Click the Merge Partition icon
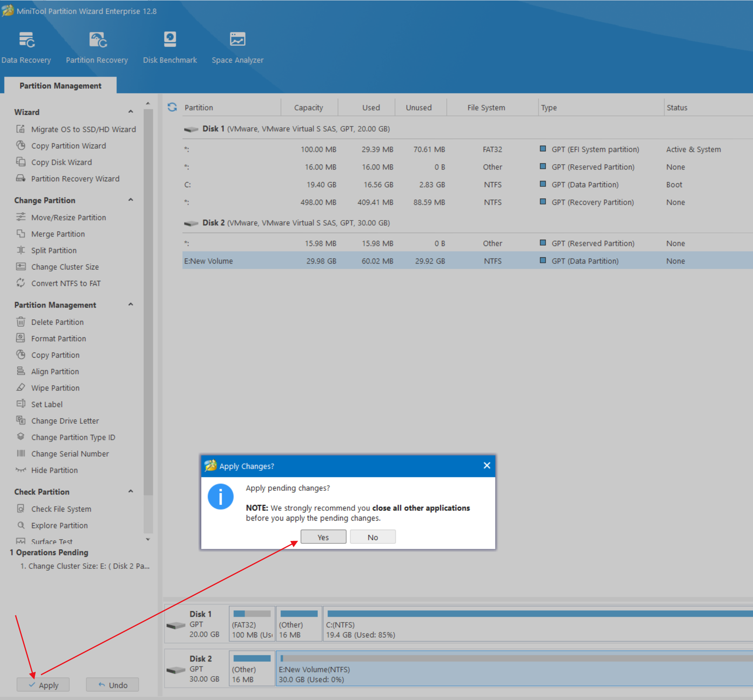 [x=20, y=233]
